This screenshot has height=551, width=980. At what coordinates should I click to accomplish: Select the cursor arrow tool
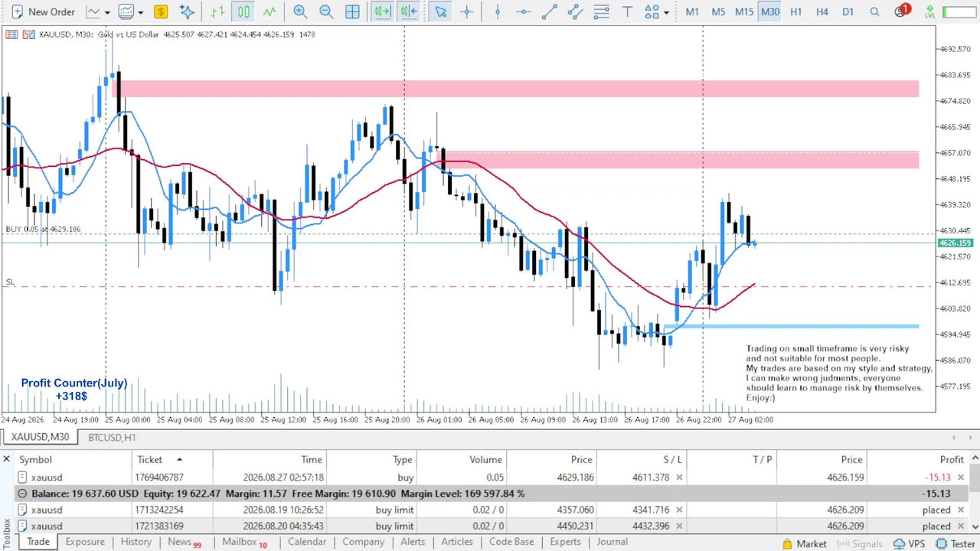pyautogui.click(x=440, y=11)
